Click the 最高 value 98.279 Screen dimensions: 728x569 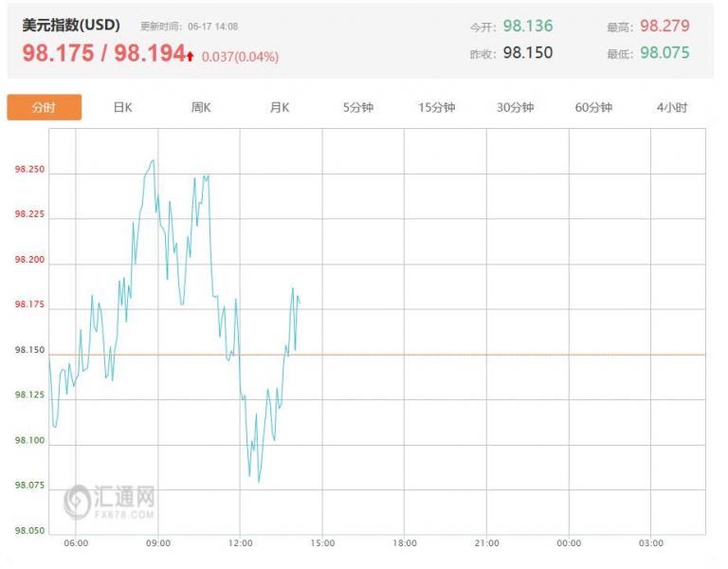click(x=664, y=26)
